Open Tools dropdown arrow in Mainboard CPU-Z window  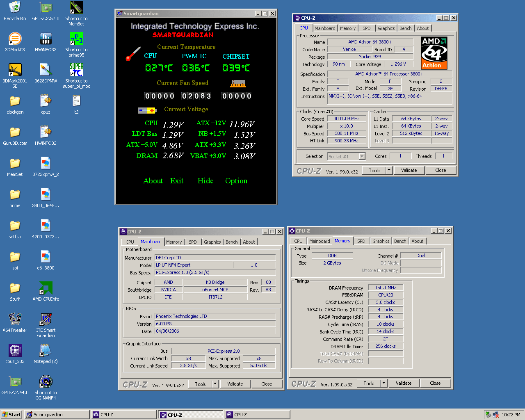[215, 384]
